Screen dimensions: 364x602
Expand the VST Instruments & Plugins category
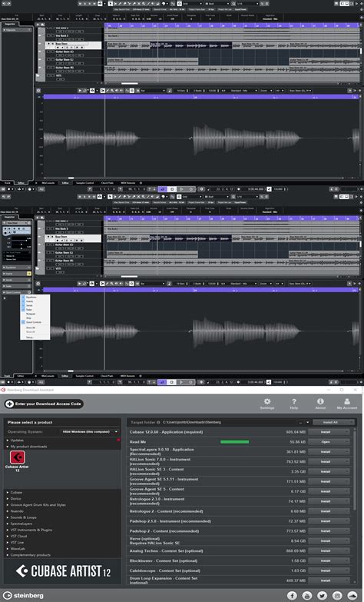pyautogui.click(x=7, y=530)
